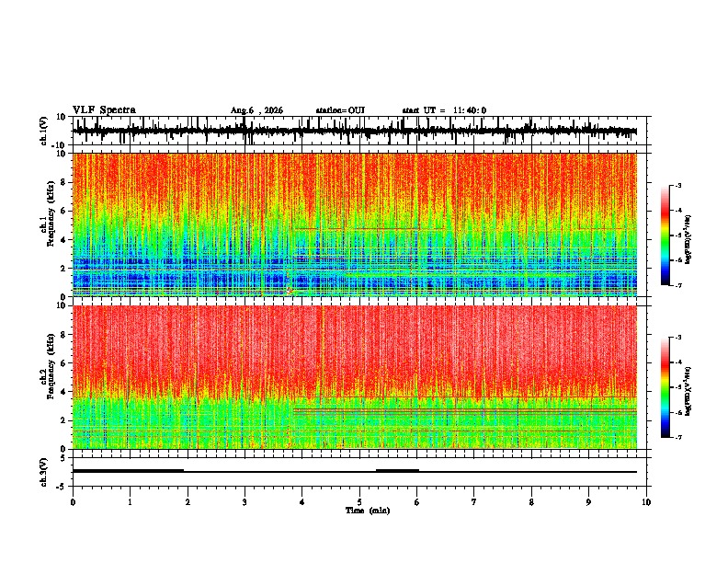Click the ch.1(V) waveform axis label
The image size is (728, 563).
click(x=44, y=131)
